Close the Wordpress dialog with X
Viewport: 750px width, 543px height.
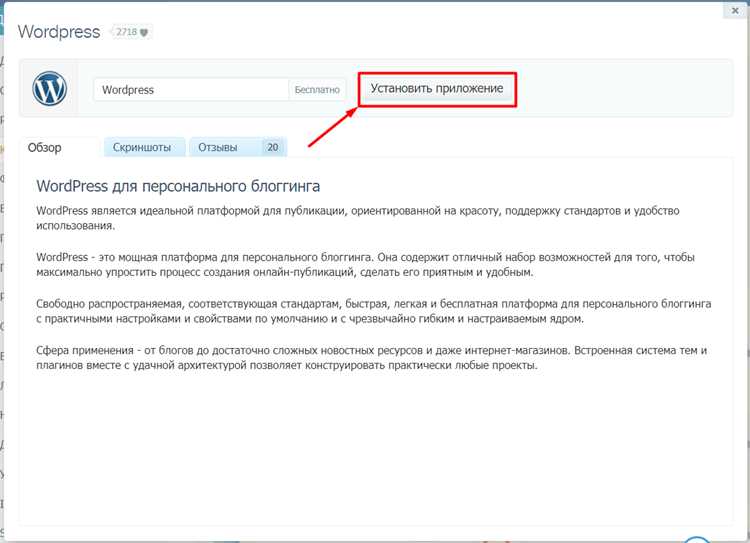coord(735,11)
